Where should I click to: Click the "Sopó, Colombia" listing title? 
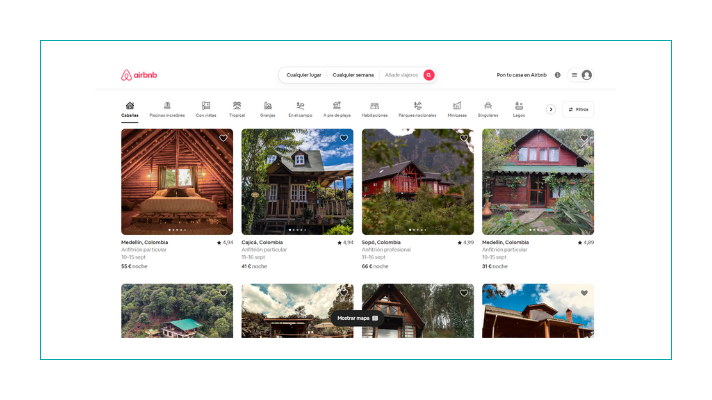[x=381, y=242]
